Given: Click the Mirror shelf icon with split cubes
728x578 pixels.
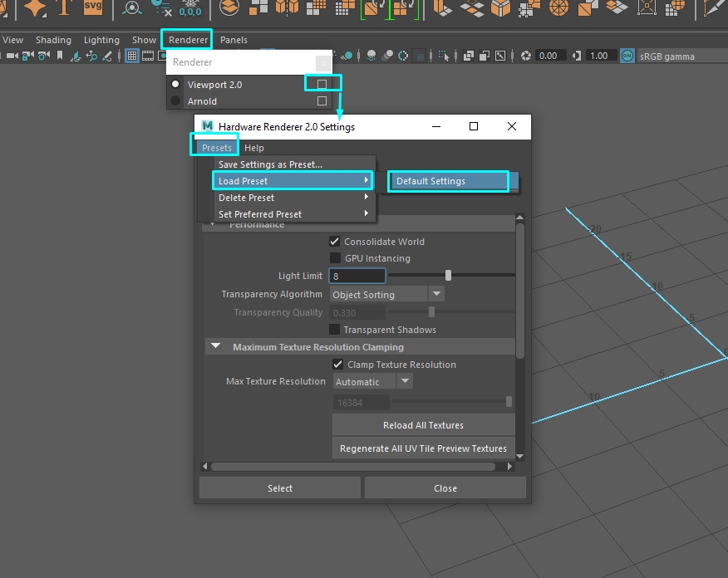Looking at the screenshot, I should pyautogui.click(x=288, y=7).
